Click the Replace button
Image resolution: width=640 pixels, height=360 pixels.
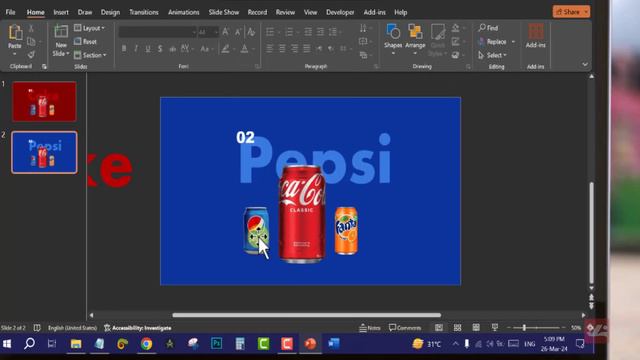pos(493,42)
